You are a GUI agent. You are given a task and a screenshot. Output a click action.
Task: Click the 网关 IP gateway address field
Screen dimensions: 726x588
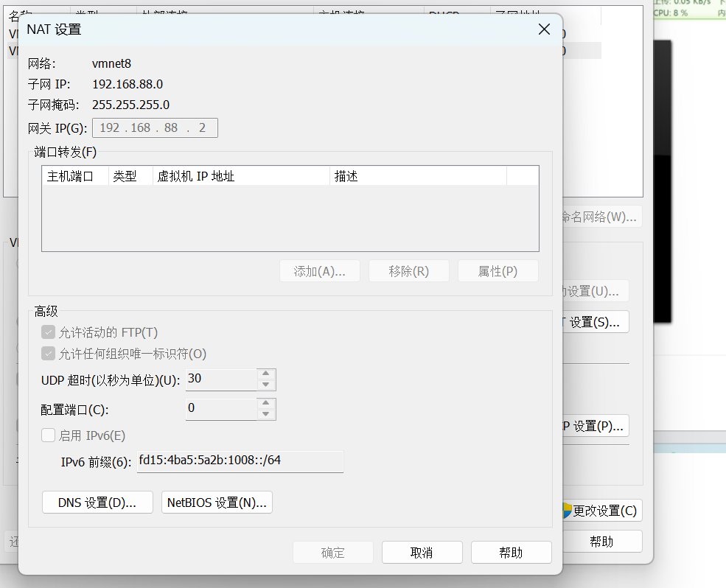pyautogui.click(x=155, y=127)
